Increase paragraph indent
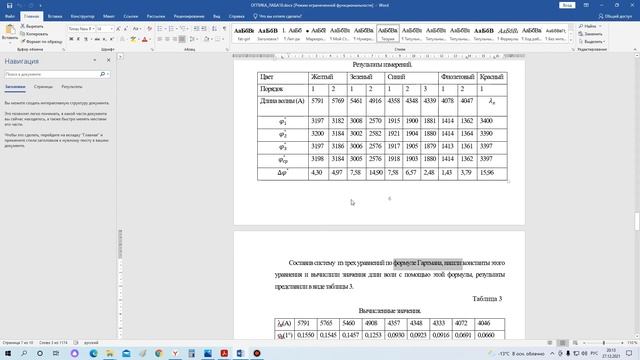The image size is (640, 360). [204, 29]
